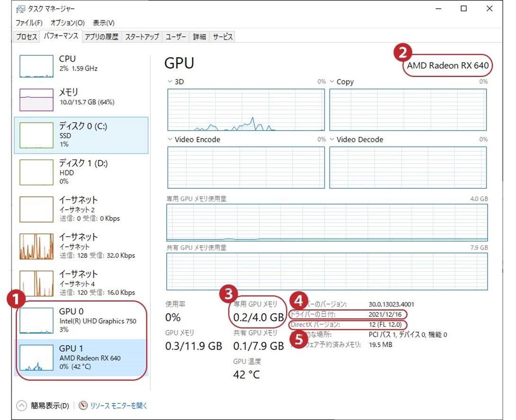Switch to the プロセス tab
Viewport: 516px width, 420px height.
click(26, 36)
